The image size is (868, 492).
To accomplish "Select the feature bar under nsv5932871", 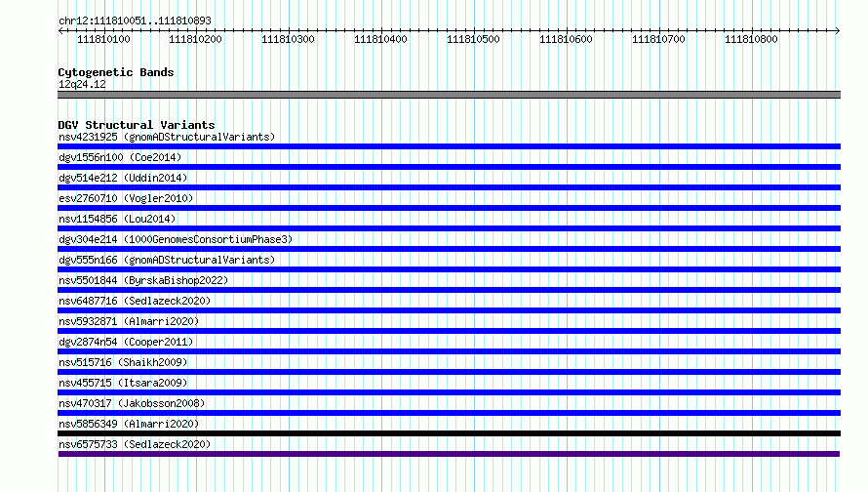I will click(x=449, y=331).
